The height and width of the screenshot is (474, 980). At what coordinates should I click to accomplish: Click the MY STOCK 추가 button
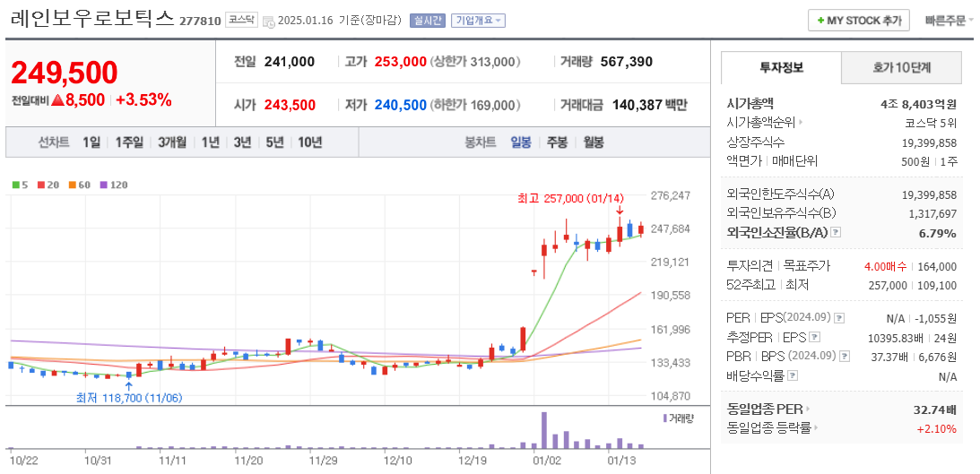[x=859, y=21]
